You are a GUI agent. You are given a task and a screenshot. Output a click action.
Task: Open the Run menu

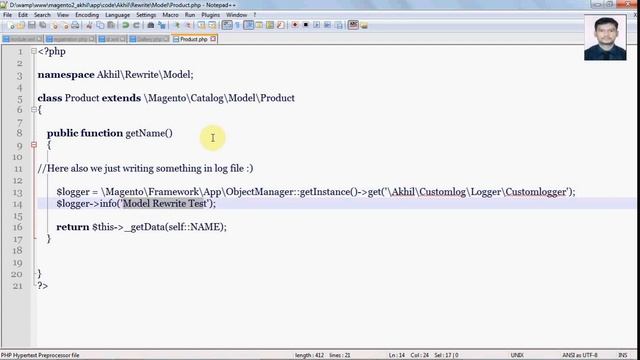(x=190, y=15)
